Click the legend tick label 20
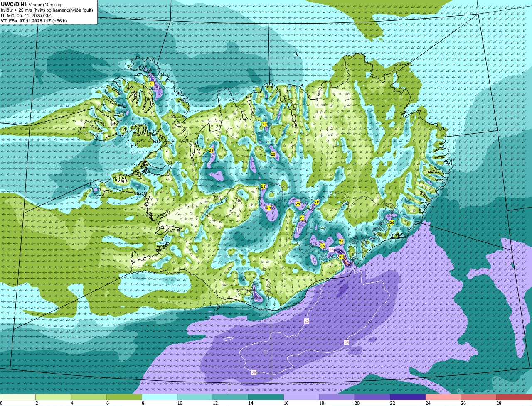 point(357,403)
